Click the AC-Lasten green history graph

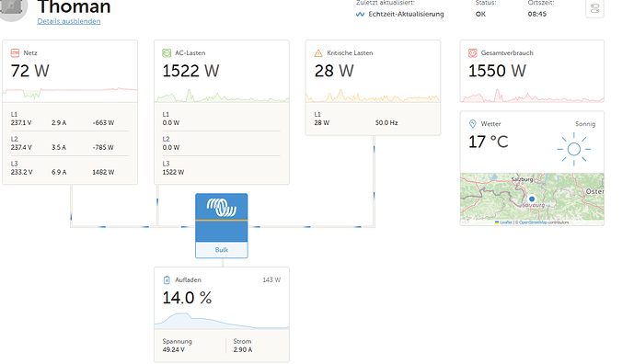click(222, 96)
